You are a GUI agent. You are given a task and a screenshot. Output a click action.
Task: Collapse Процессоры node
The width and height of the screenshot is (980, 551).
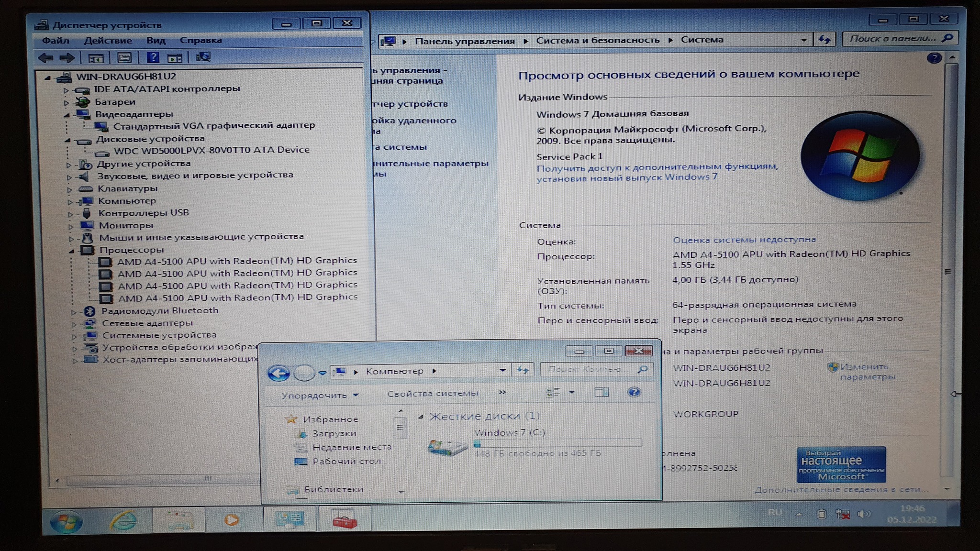[71, 251]
